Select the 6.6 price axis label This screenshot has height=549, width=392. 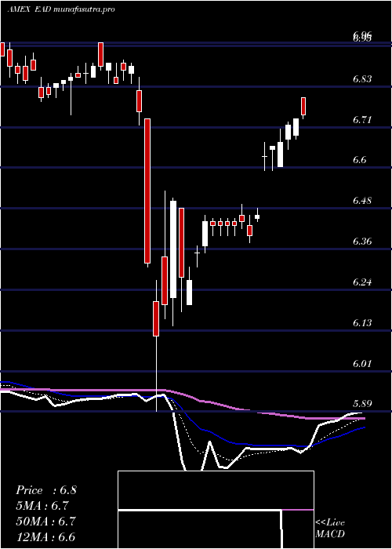coord(359,160)
